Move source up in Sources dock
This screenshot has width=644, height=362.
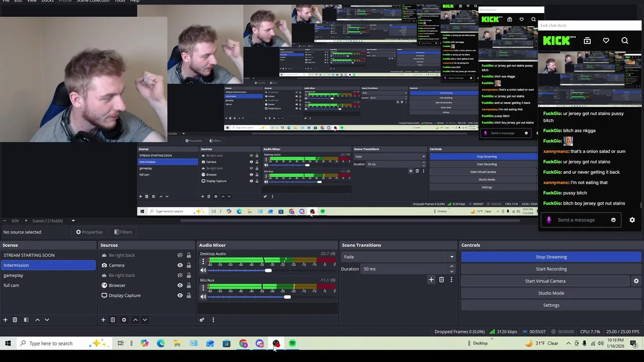pos(135,320)
